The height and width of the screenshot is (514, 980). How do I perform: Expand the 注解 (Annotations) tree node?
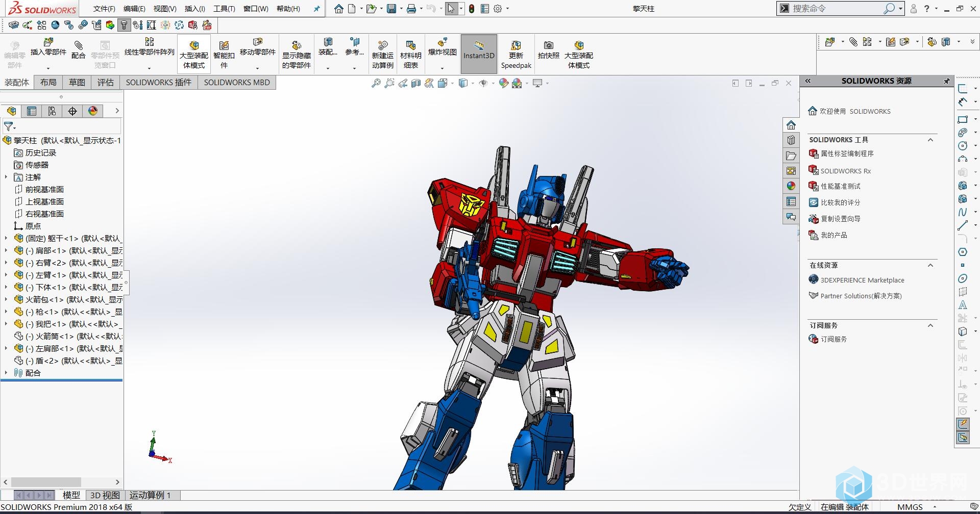[x=6, y=177]
